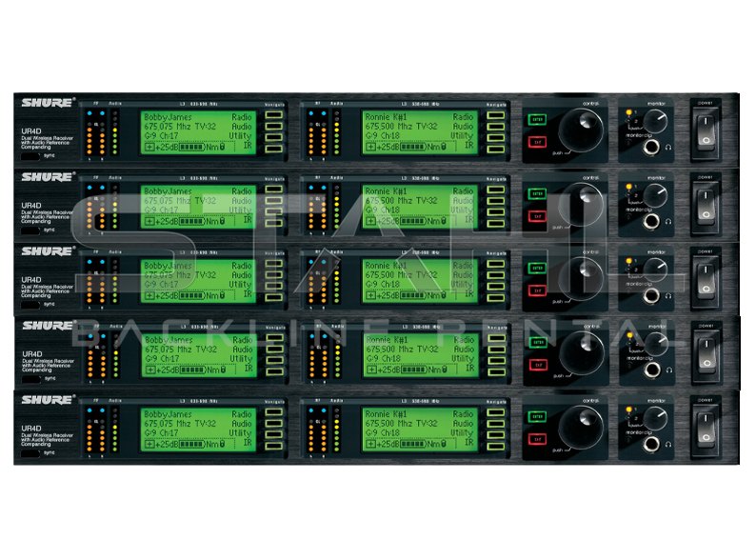Select Utility navigate button beside top Ronnie K#1 display
The height and width of the screenshot is (540, 756).
point(496,137)
